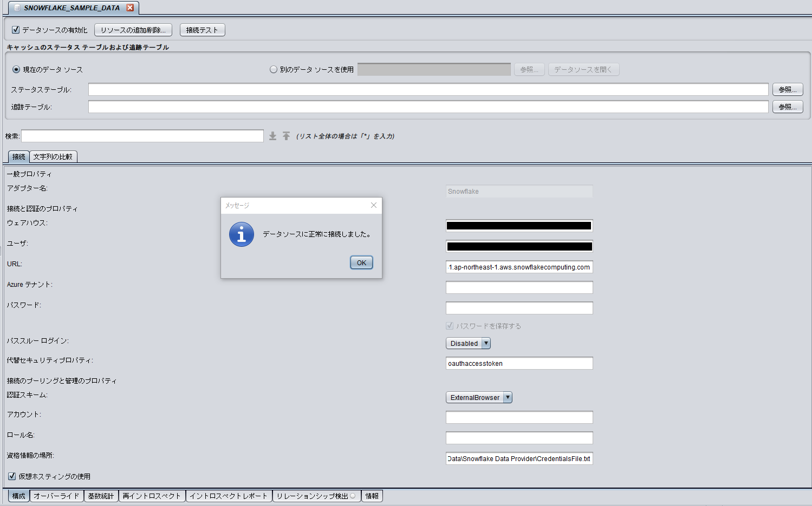812x506 pixels.
Task: Click ウェアハウス redacted field
Action: coord(519,226)
